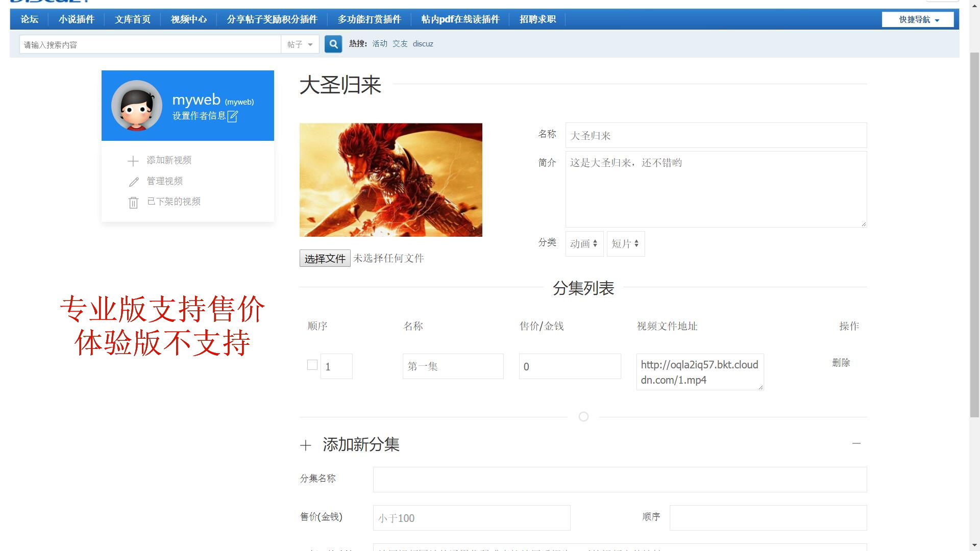Open the 帖内pdf在线读插件 nav tab
The width and height of the screenshot is (980, 551).
pyautogui.click(x=460, y=19)
